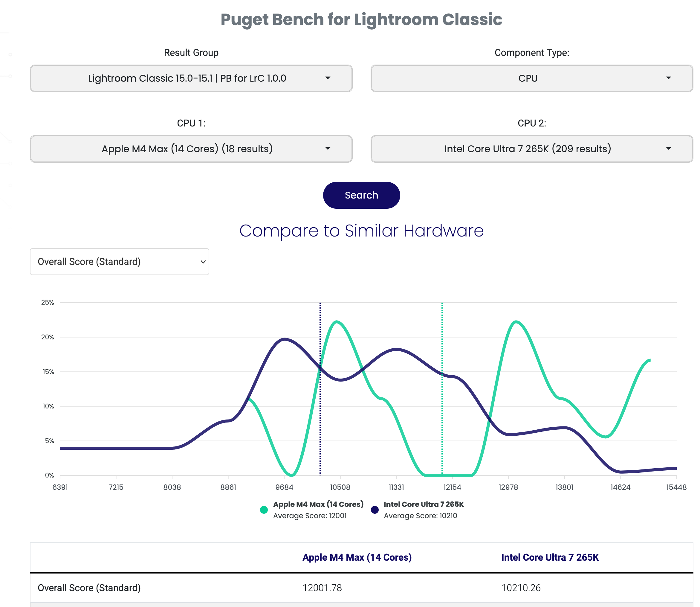
Task: Open the Component Type CPU dropdown
Action: (x=527, y=78)
